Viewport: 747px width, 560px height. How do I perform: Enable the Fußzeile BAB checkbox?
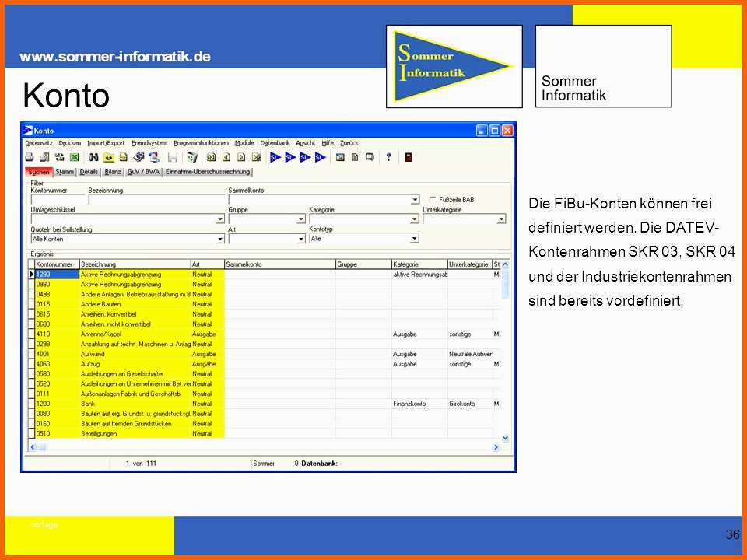pyautogui.click(x=433, y=200)
